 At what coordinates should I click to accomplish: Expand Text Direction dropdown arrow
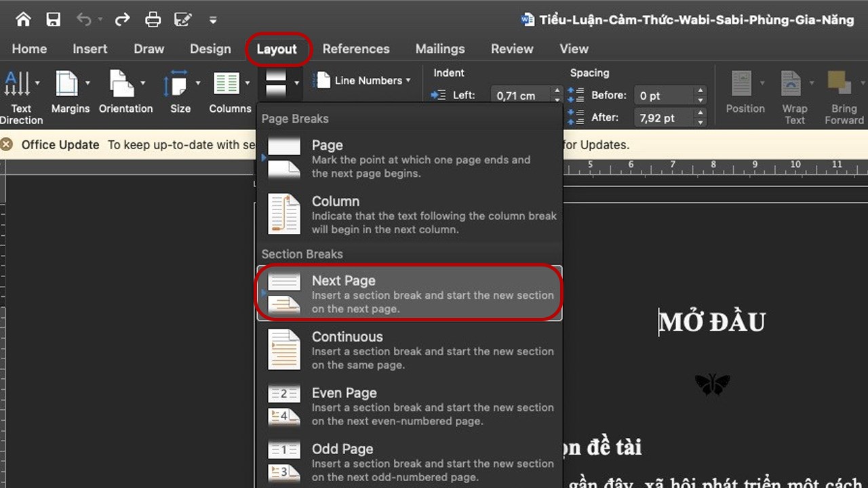click(37, 84)
